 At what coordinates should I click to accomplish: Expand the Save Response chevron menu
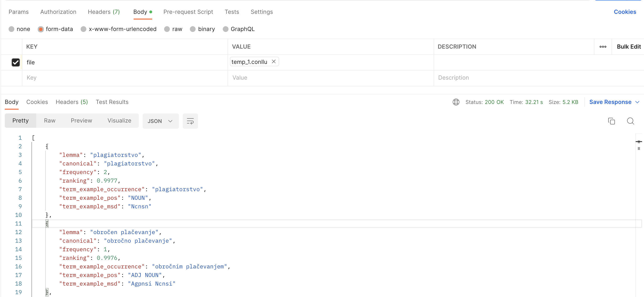637,102
